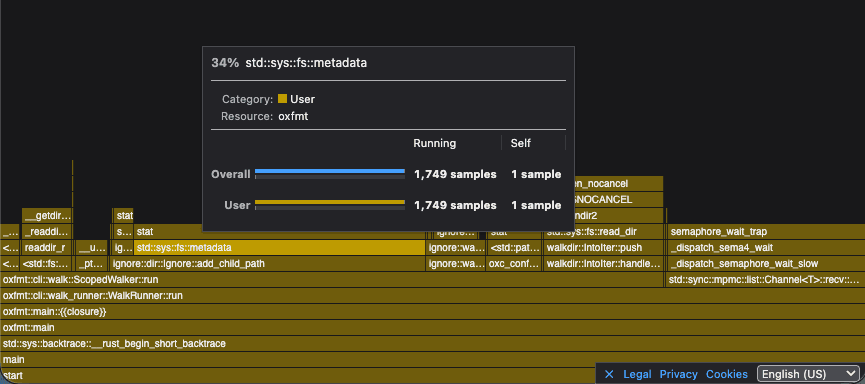Click the Self column header in tooltip
Screen dimensions: 865x384
(521, 143)
